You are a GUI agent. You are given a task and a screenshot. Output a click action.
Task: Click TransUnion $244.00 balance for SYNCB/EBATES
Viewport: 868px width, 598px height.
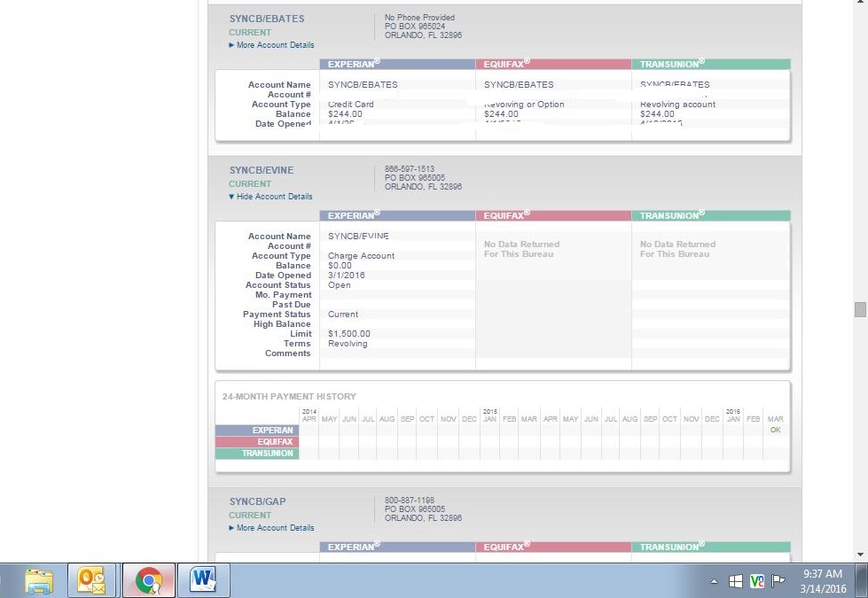[x=657, y=114]
